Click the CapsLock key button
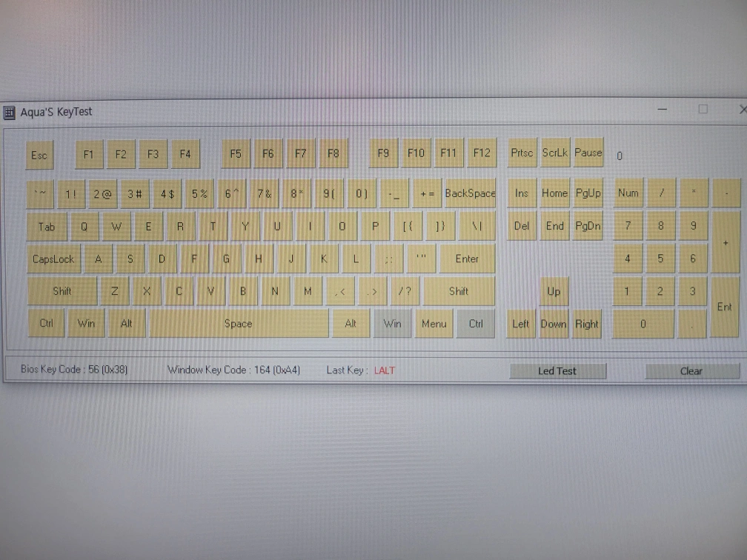 tap(53, 259)
